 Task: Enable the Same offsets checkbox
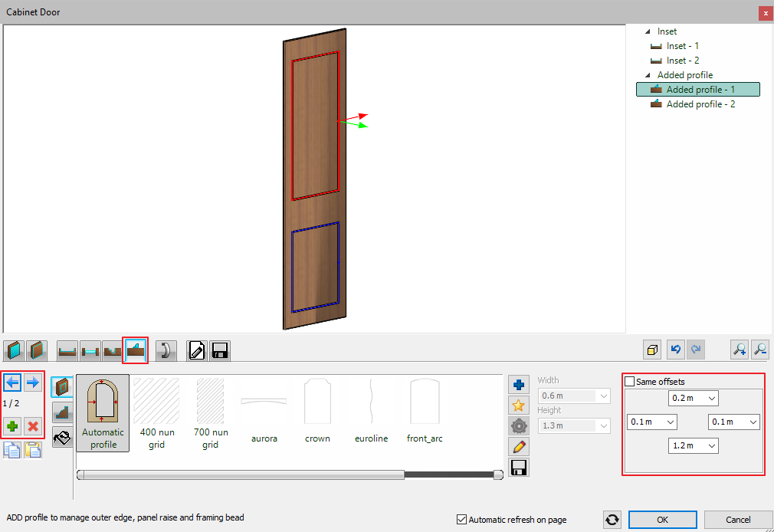630,382
